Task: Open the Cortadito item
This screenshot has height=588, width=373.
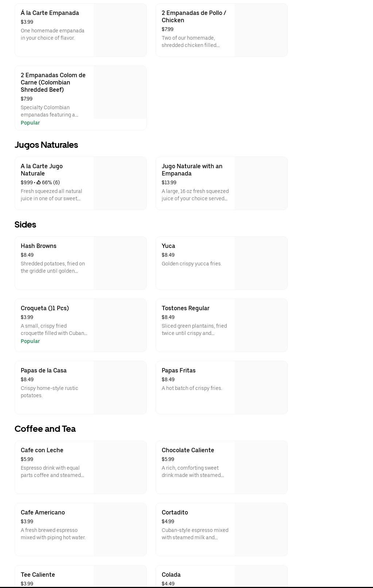Action: [x=175, y=513]
